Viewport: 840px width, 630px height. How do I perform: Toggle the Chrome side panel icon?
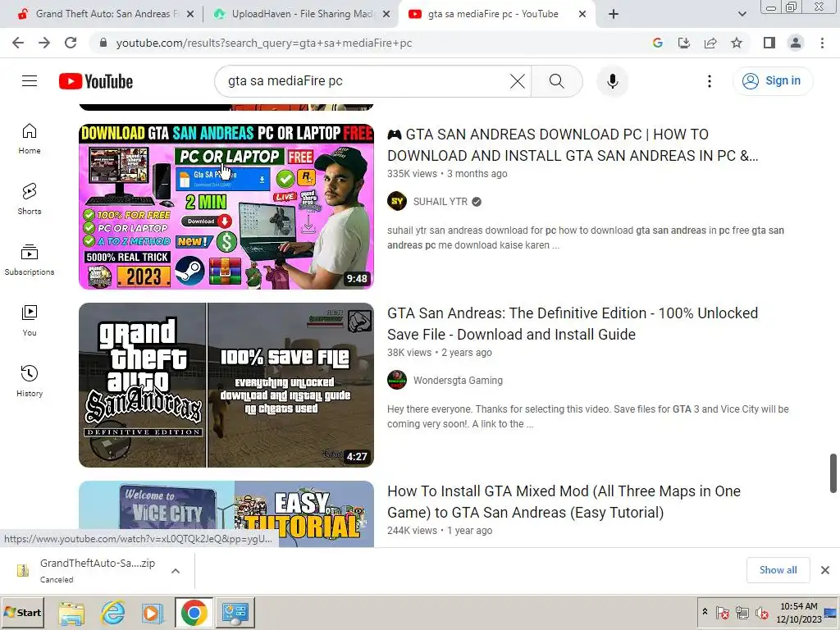point(769,43)
